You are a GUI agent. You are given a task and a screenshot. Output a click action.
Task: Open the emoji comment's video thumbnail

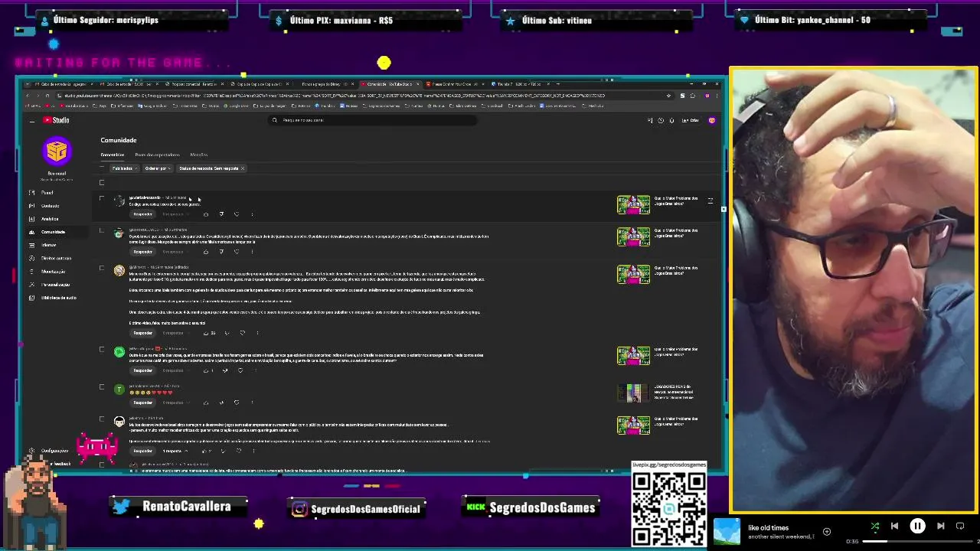pyautogui.click(x=633, y=393)
